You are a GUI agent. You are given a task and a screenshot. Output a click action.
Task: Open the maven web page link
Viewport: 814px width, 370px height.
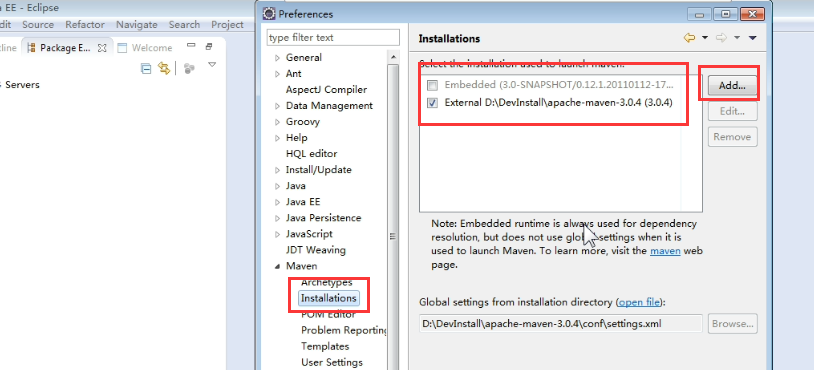(x=665, y=251)
